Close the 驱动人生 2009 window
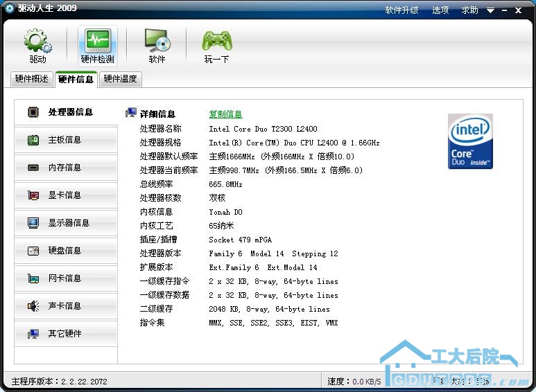This screenshot has width=536, height=392. tap(518, 10)
